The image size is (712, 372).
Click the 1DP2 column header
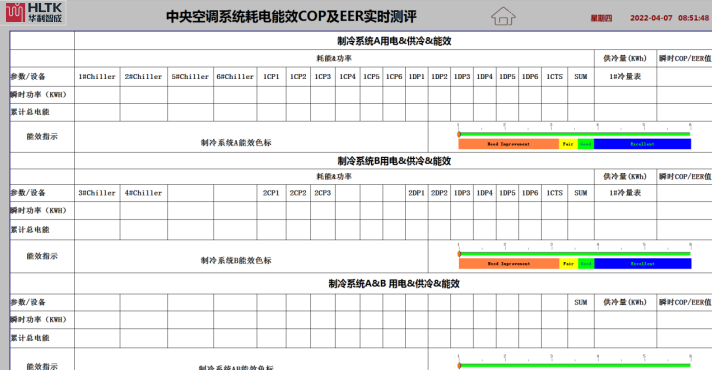(x=439, y=77)
